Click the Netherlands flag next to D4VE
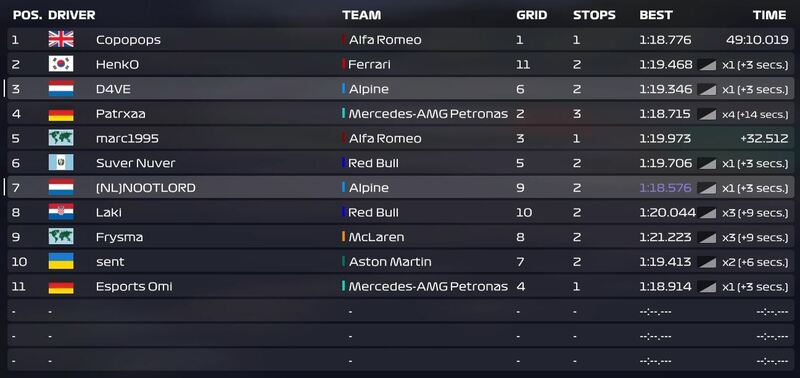 pos(61,89)
